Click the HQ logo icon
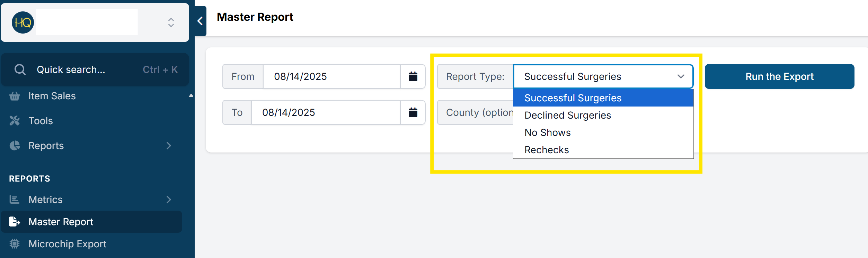868x258 pixels. pos(23,22)
